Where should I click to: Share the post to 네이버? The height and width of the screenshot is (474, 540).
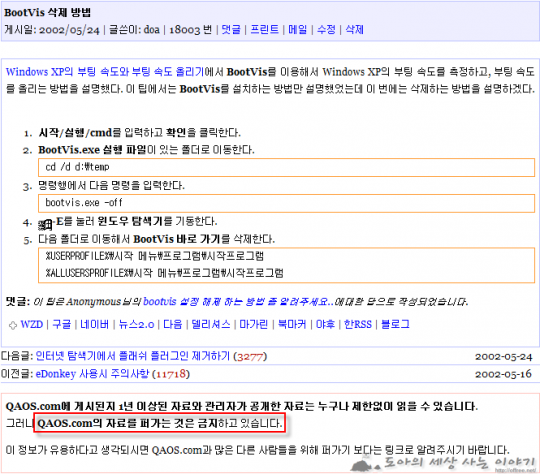click(x=94, y=324)
